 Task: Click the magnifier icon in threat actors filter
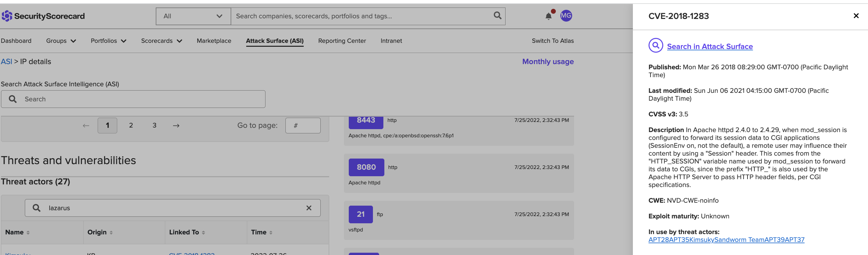[x=36, y=208]
